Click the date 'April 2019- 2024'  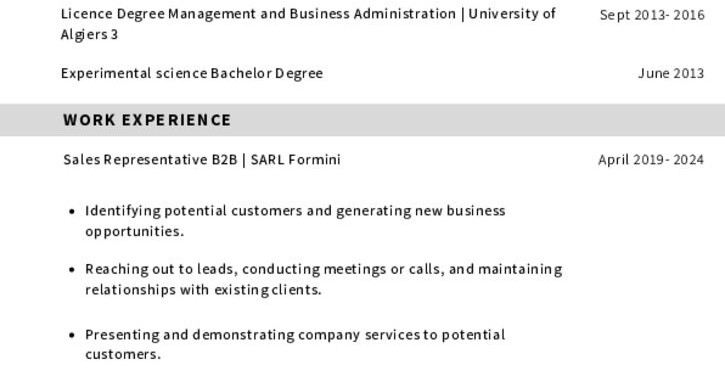pos(651,160)
